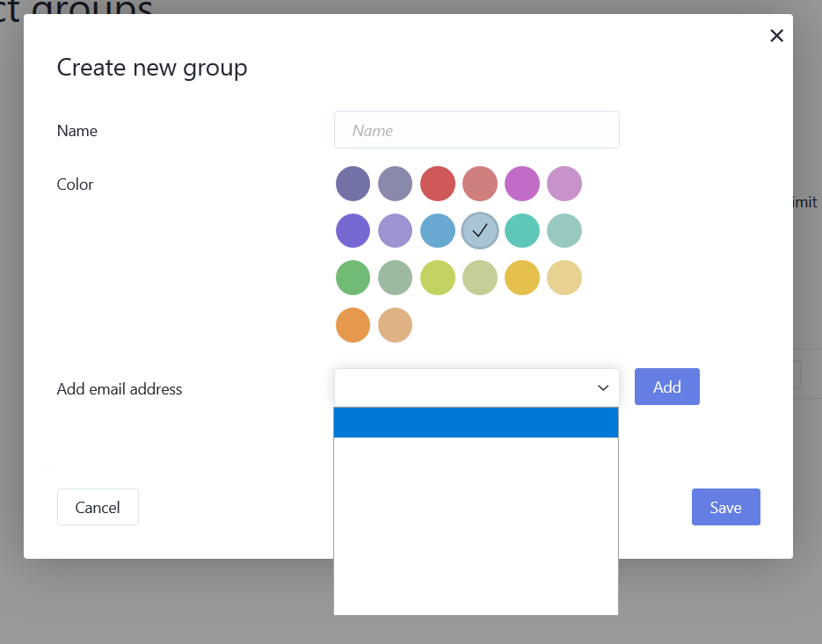This screenshot has width=822, height=644.
Task: Choose the tan color swatch
Action: 395,325
